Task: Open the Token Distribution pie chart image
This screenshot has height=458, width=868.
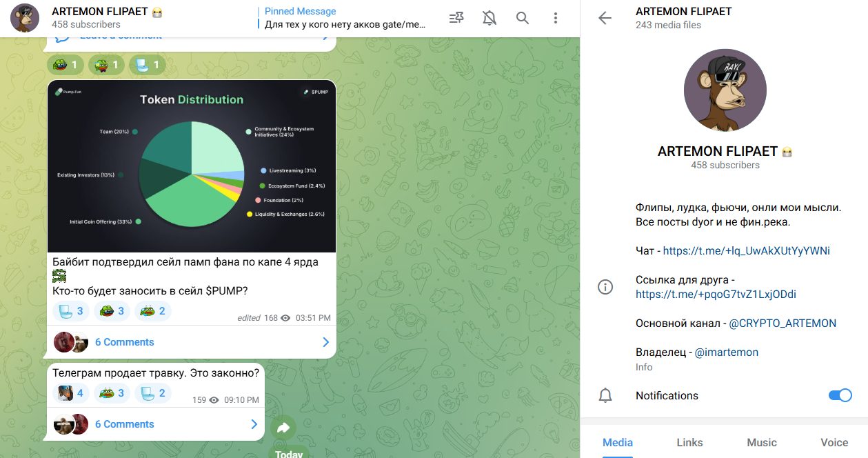Action: (x=192, y=166)
